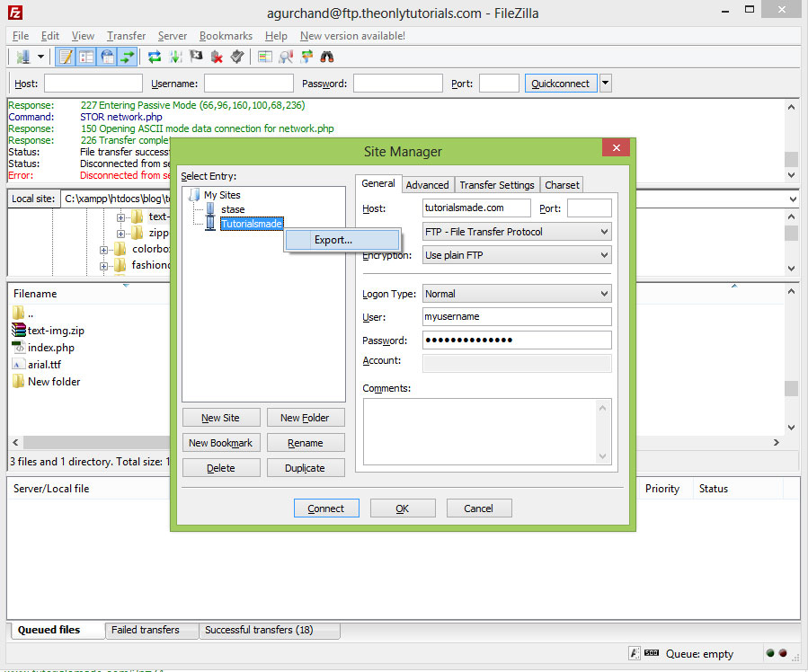
Task: Toggle the message log display
Action: click(66, 56)
